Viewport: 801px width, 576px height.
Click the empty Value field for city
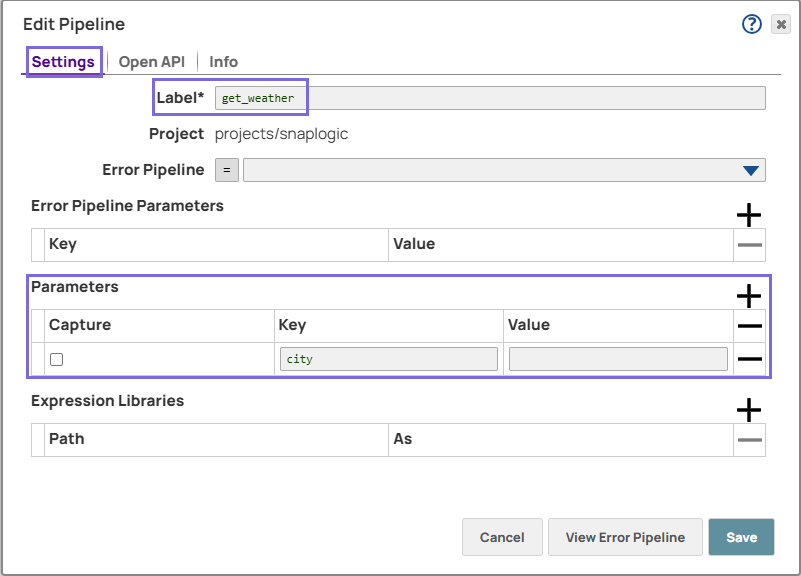click(616, 358)
